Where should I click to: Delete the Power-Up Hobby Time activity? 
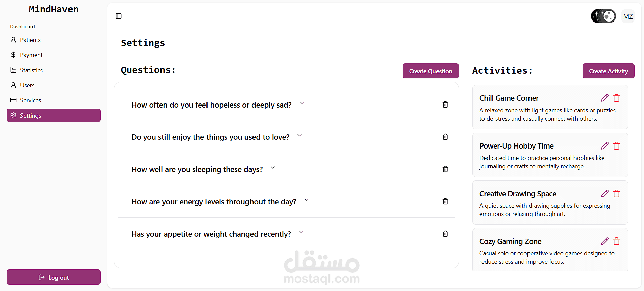click(x=616, y=146)
